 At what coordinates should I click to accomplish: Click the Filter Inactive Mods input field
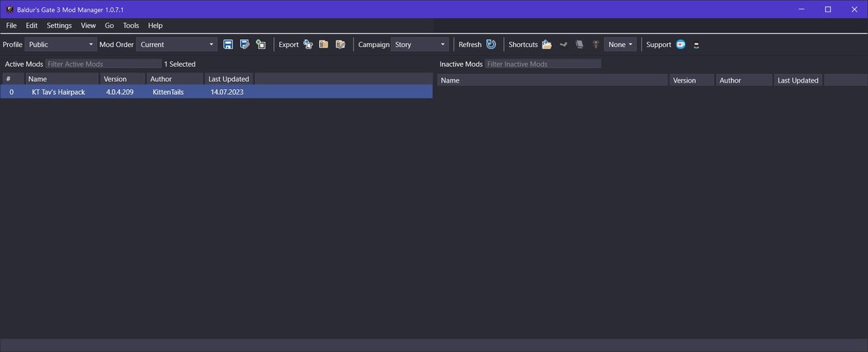(x=543, y=64)
